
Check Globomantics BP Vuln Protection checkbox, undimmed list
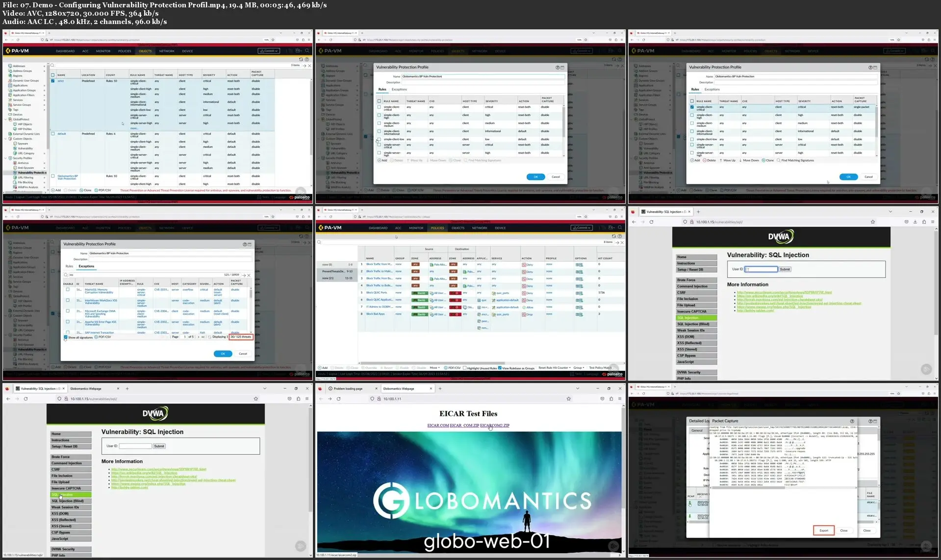click(53, 176)
